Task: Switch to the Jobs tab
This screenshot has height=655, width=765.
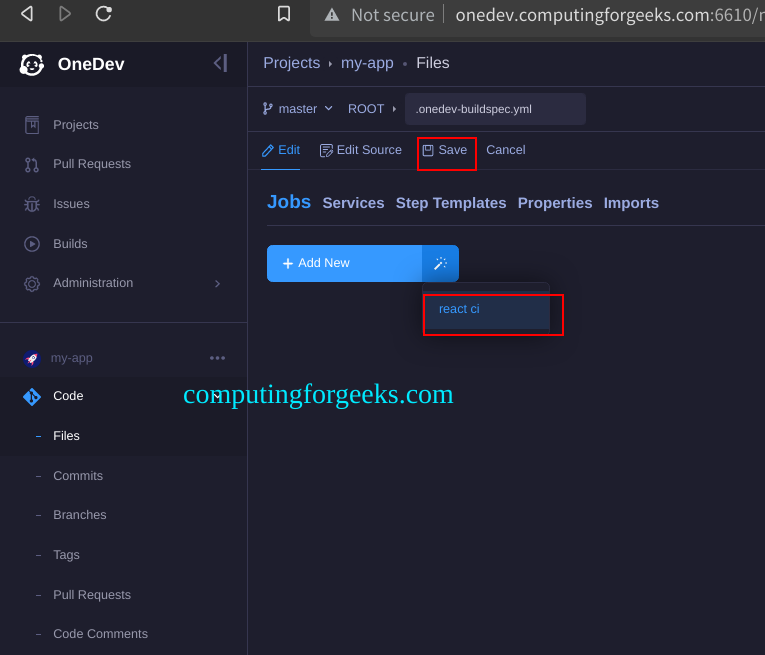Action: click(289, 202)
